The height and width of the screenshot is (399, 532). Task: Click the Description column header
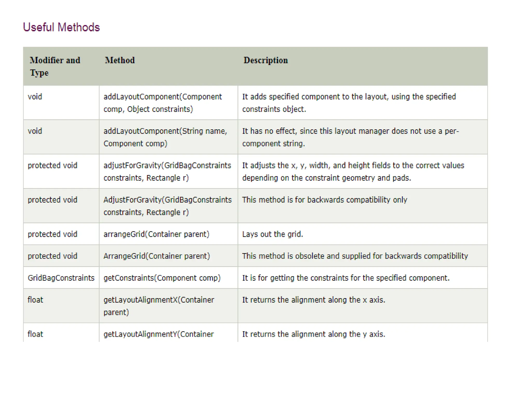pos(265,60)
